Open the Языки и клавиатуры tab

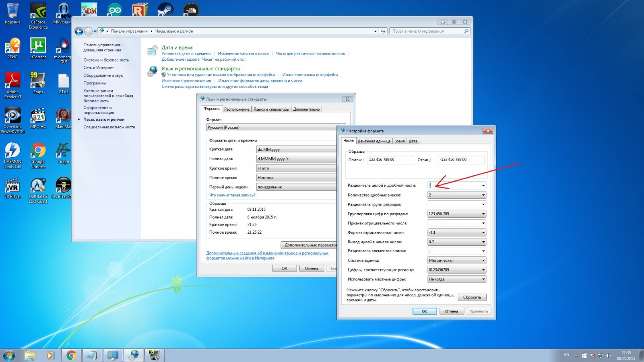271,109
